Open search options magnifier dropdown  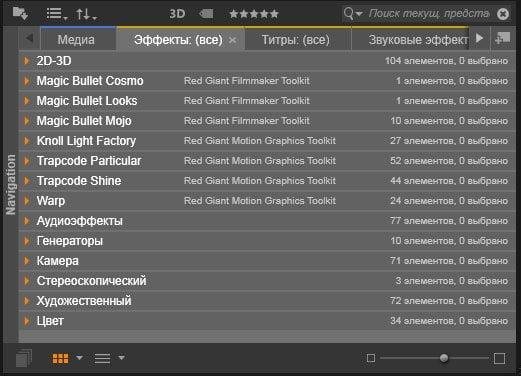pyautogui.click(x=353, y=14)
